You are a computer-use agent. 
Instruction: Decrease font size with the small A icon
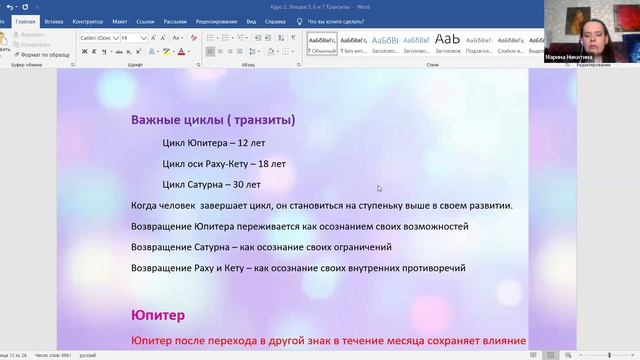163,38
